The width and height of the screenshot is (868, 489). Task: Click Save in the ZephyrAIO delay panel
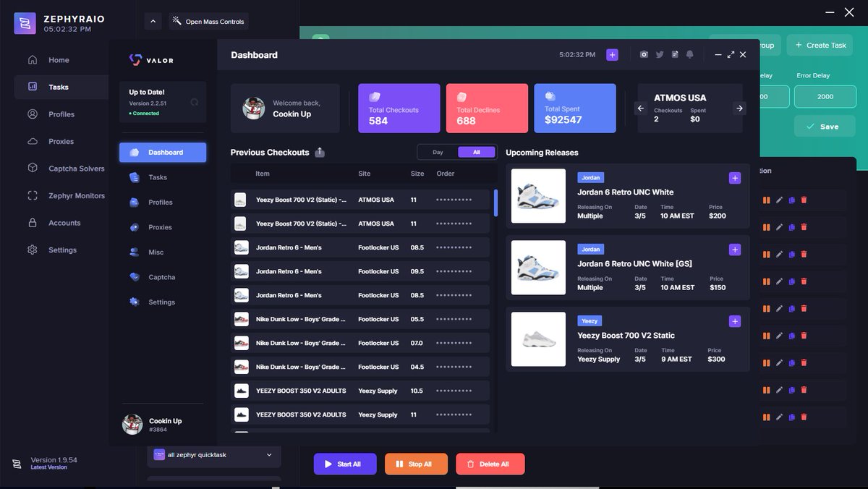pyautogui.click(x=825, y=127)
